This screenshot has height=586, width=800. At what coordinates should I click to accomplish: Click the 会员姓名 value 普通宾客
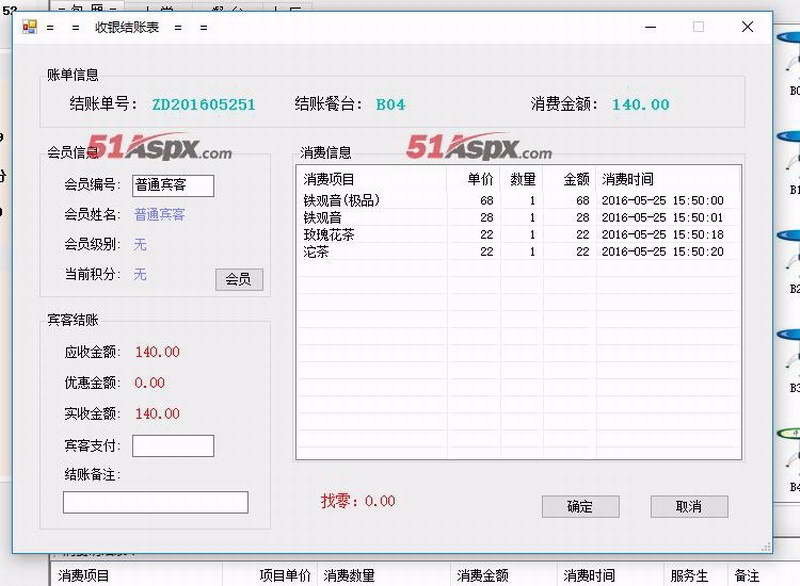pyautogui.click(x=160, y=214)
